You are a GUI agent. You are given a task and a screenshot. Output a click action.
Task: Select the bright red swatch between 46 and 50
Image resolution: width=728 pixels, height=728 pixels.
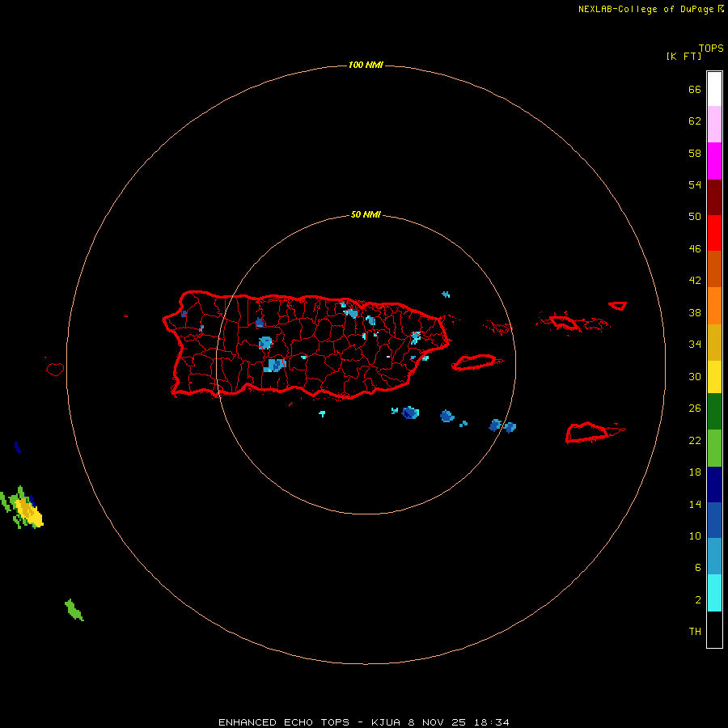(714, 233)
